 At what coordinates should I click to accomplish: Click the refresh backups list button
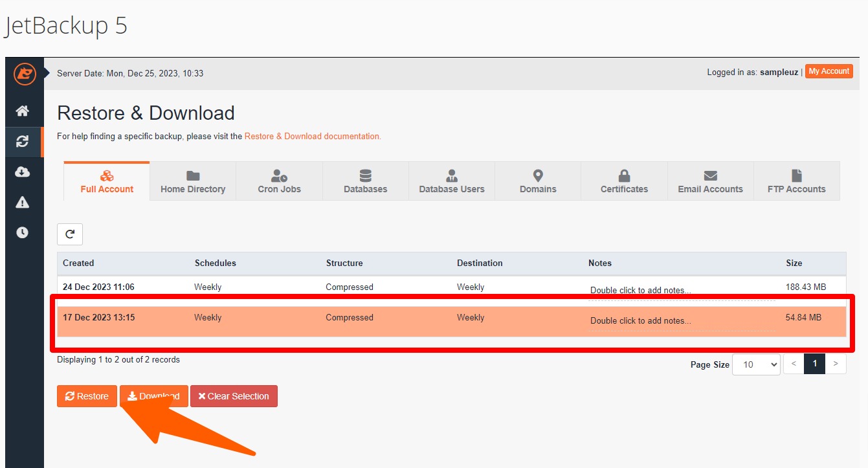[x=70, y=234]
